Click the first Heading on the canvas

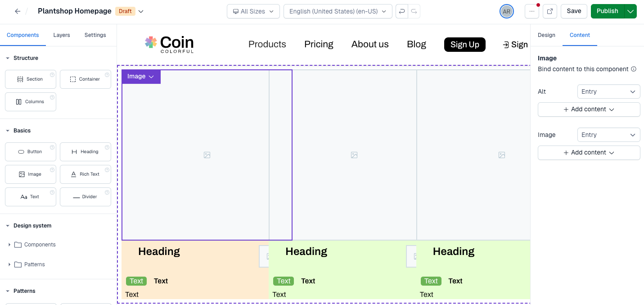(159, 251)
